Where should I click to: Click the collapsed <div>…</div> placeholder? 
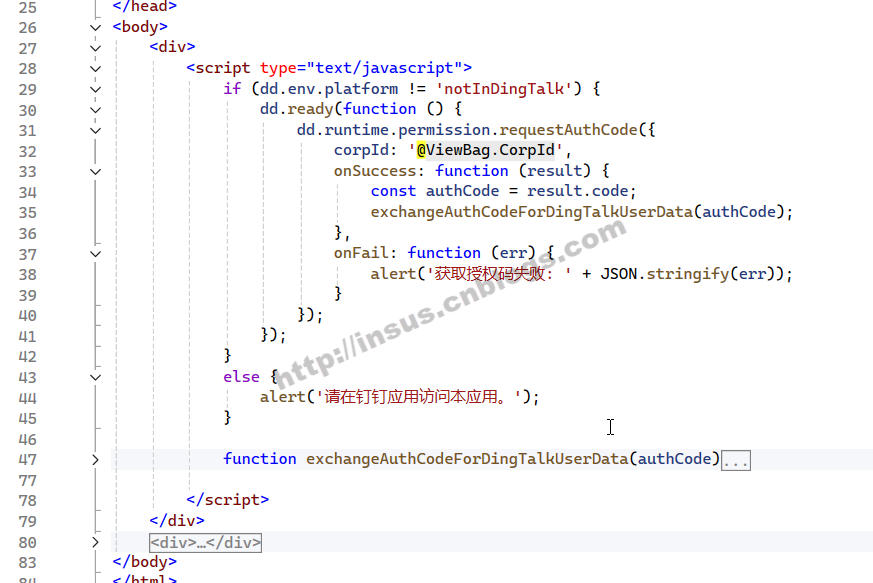205,542
